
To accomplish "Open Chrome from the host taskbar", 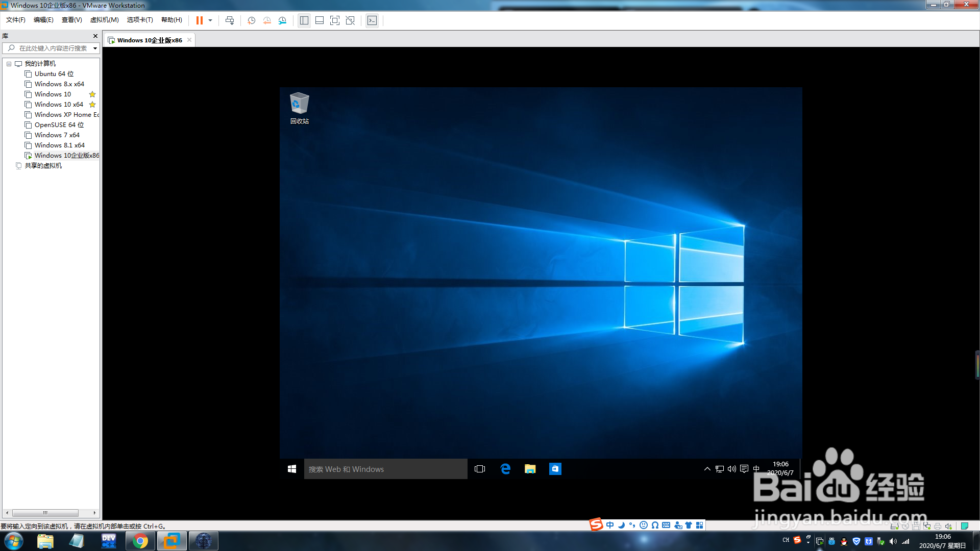I will (x=140, y=541).
